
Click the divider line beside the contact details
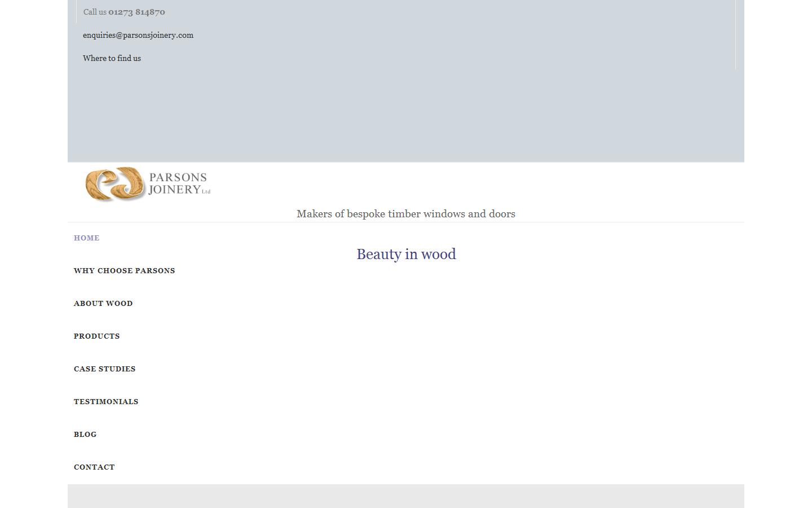click(735, 34)
